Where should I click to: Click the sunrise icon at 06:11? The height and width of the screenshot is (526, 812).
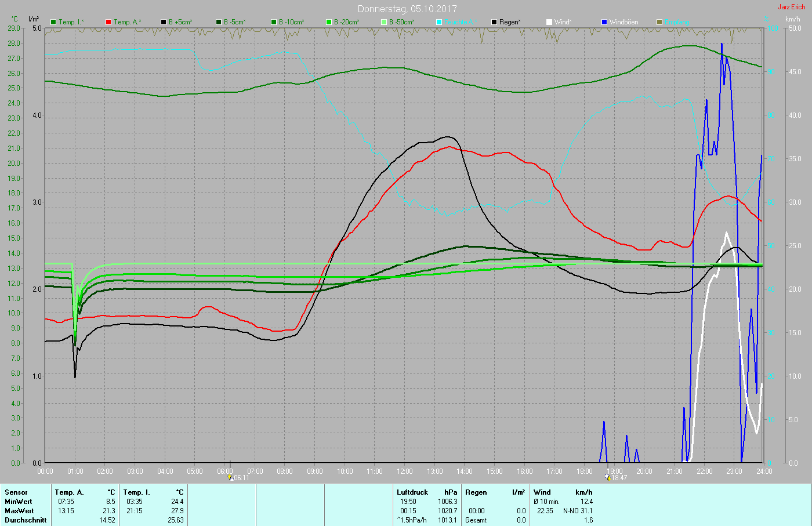[231, 477]
